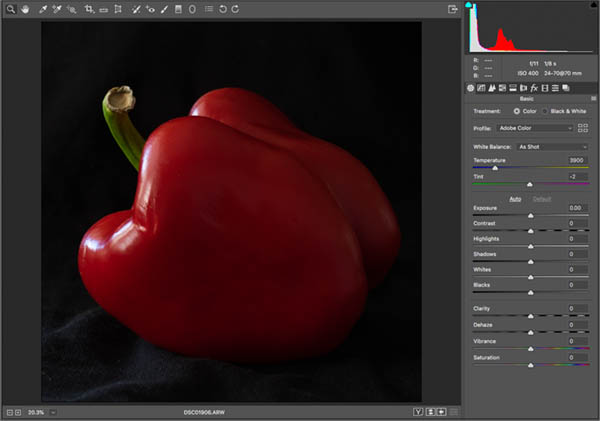Click the Default adjustment link
Screen dimensions: 600x421
point(542,199)
